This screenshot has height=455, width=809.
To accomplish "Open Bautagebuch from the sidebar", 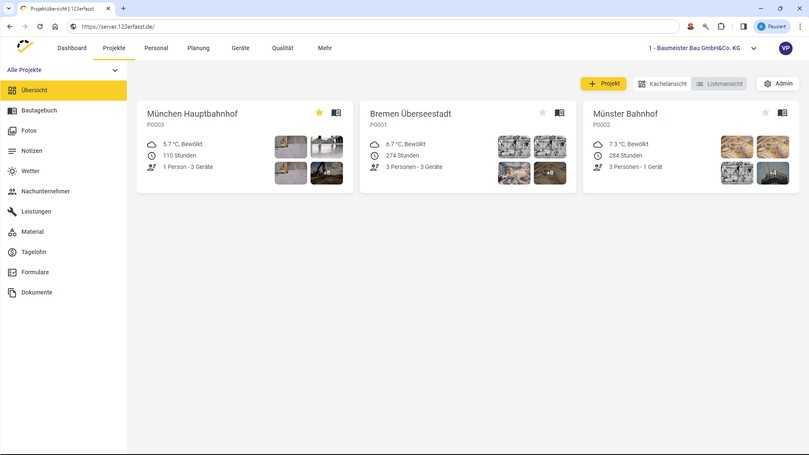I will coord(39,110).
